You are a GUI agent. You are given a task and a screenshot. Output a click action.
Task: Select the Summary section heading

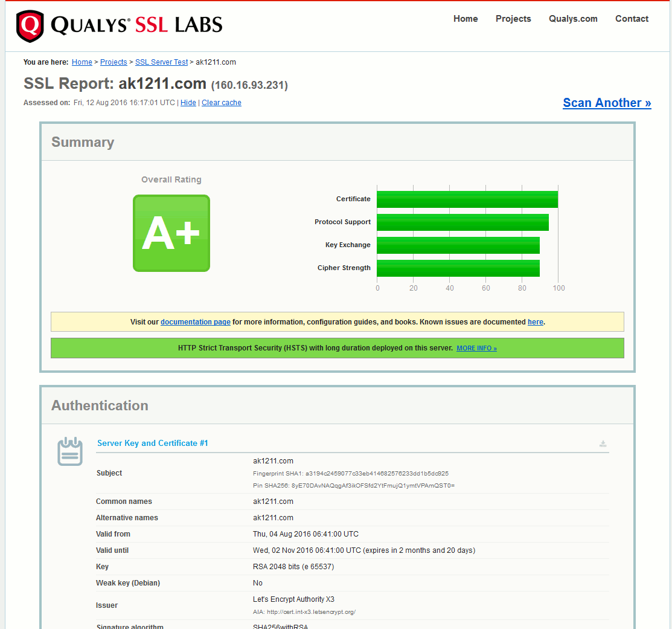(83, 143)
